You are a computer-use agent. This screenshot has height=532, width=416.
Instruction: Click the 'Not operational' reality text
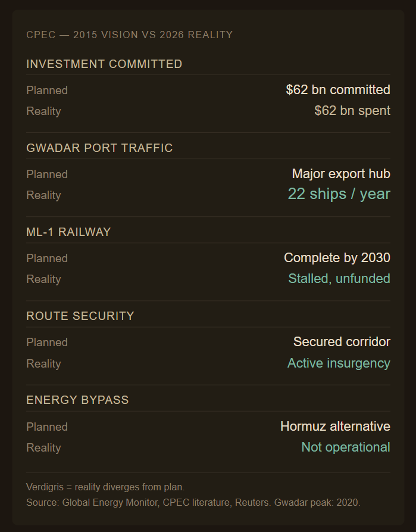[346, 447]
